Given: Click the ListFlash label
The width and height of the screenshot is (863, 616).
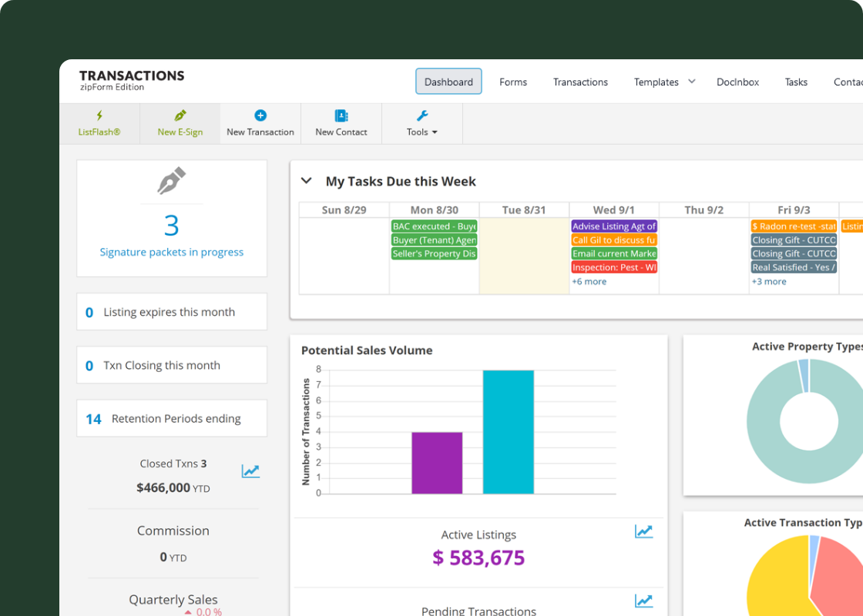Looking at the screenshot, I should (99, 132).
